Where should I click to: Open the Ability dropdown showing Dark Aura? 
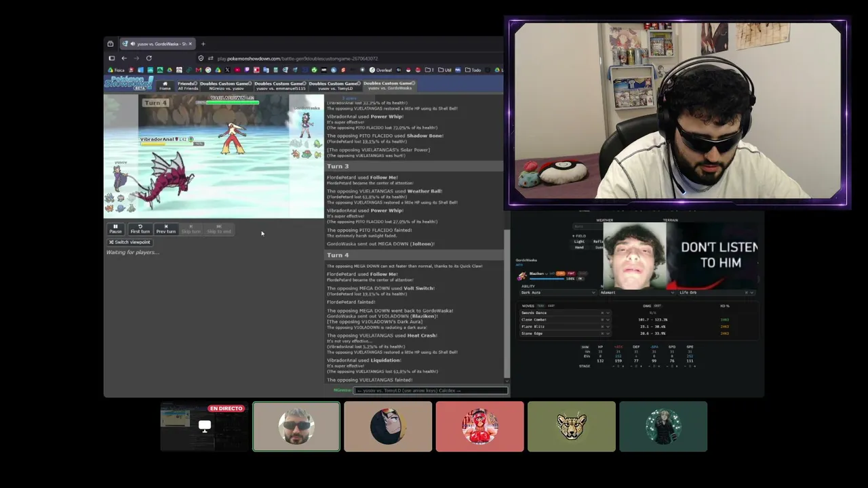pos(558,293)
